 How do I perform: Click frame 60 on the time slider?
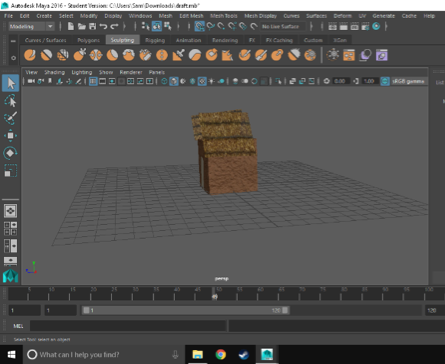(x=260, y=293)
